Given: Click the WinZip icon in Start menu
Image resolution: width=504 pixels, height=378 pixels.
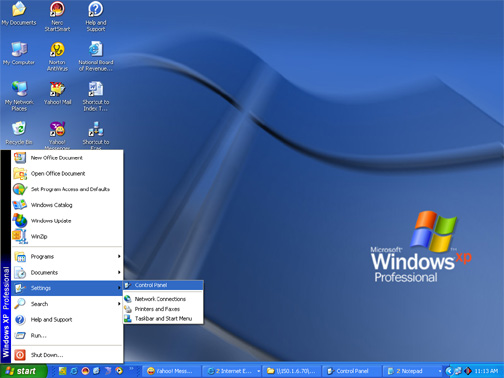Looking at the screenshot, I should click(x=20, y=236).
